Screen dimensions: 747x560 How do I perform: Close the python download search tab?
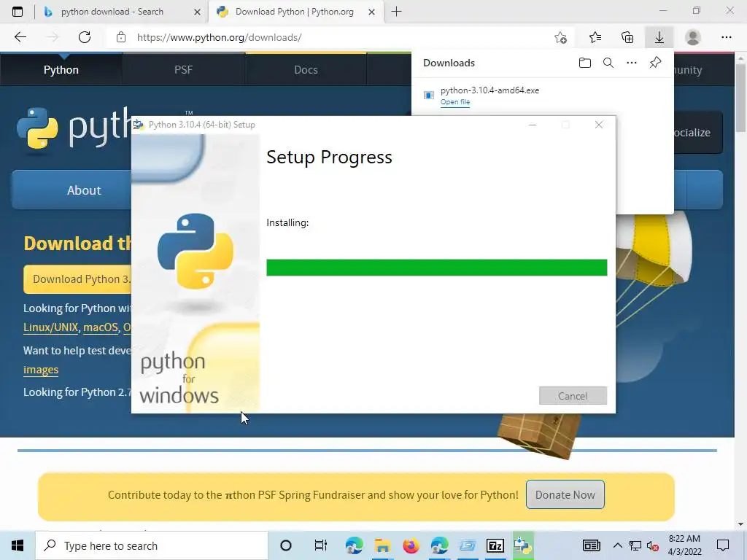197,12
